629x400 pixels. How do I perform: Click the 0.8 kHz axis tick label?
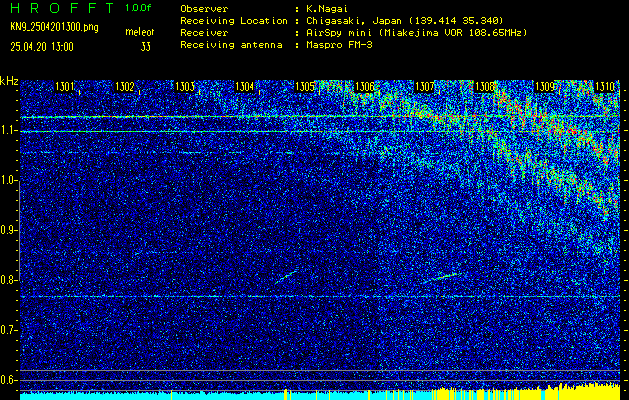coord(6,280)
